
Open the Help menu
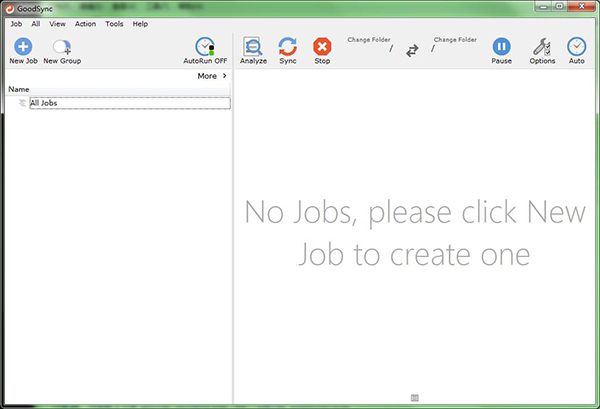click(140, 24)
